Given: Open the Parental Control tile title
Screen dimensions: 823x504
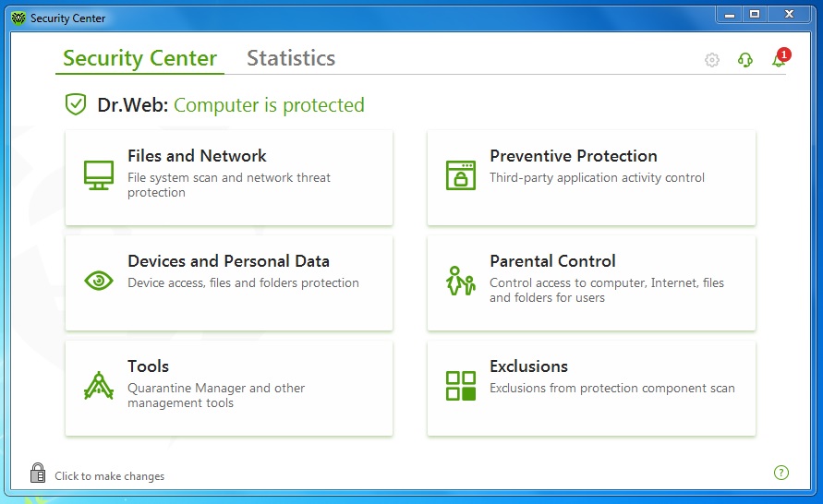Looking at the screenshot, I should 552,261.
